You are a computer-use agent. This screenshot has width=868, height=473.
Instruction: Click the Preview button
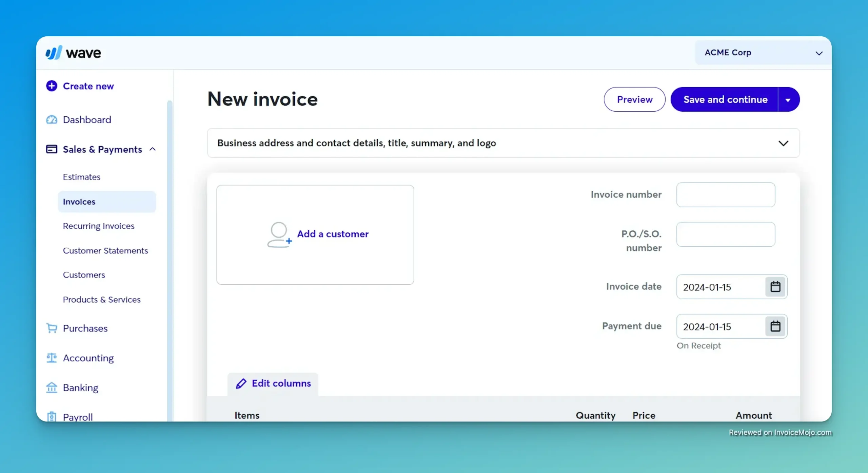click(634, 99)
